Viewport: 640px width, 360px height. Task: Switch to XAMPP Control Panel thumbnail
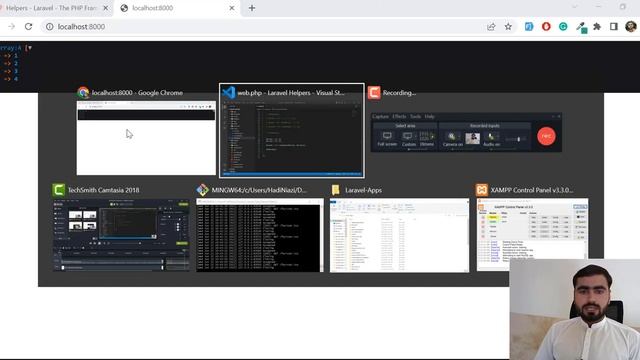tap(533, 235)
